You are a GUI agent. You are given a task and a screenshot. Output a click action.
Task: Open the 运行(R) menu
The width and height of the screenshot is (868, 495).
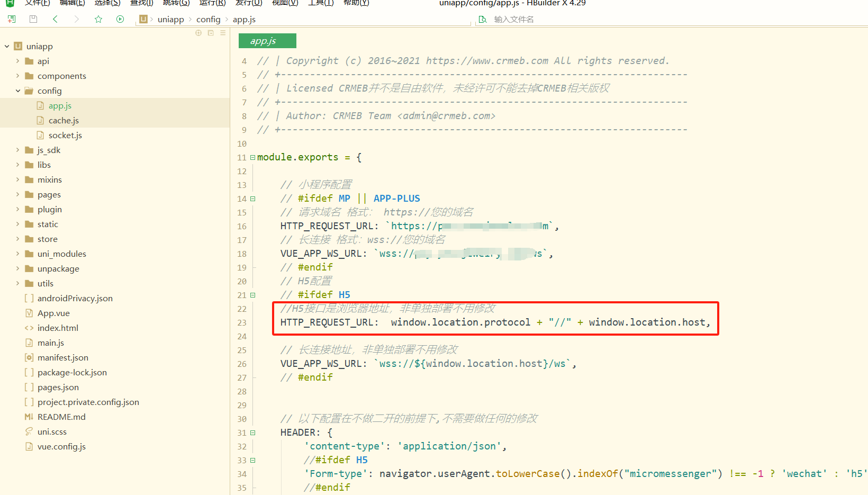[x=212, y=3]
